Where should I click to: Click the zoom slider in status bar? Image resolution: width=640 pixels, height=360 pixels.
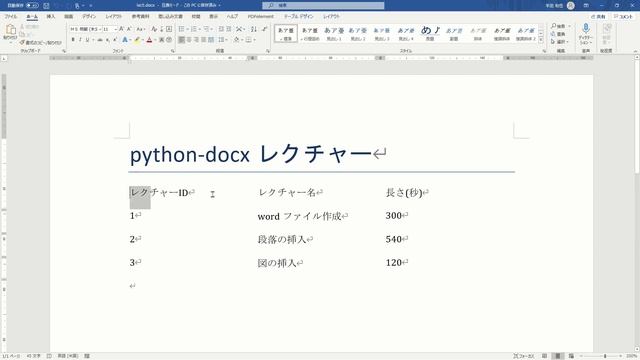602,356
